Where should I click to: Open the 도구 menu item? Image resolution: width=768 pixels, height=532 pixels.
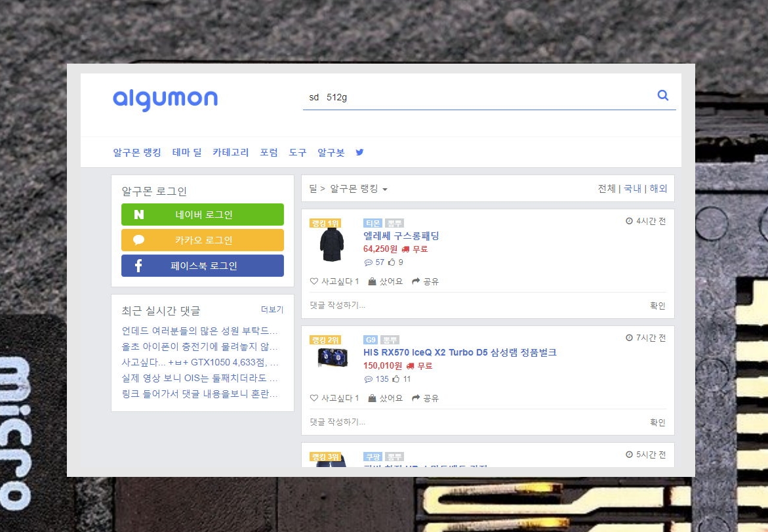click(x=298, y=152)
